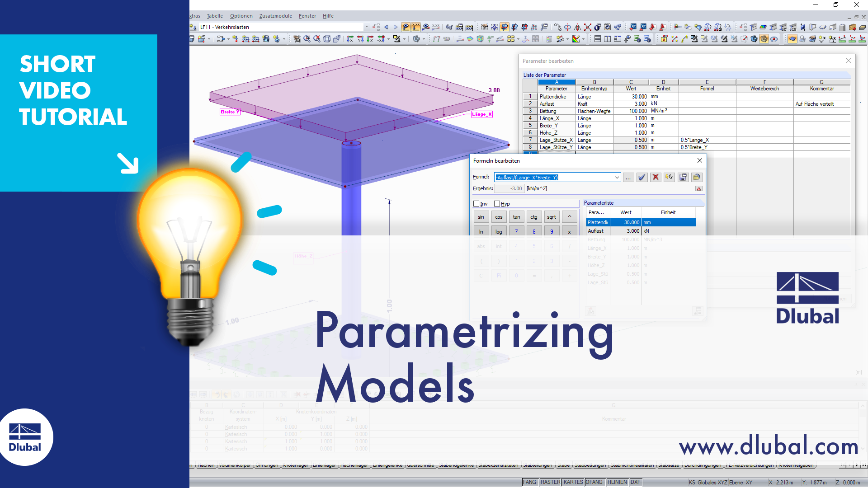Open the Zusatzmodule menu
This screenshot has height=488, width=868.
coord(275,15)
